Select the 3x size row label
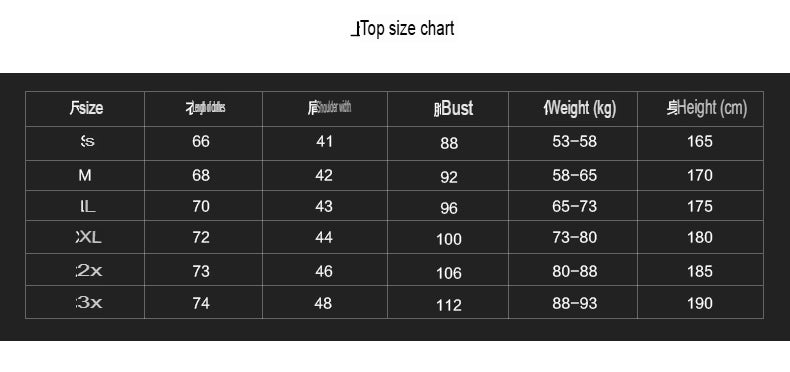The image size is (790, 372). [89, 303]
